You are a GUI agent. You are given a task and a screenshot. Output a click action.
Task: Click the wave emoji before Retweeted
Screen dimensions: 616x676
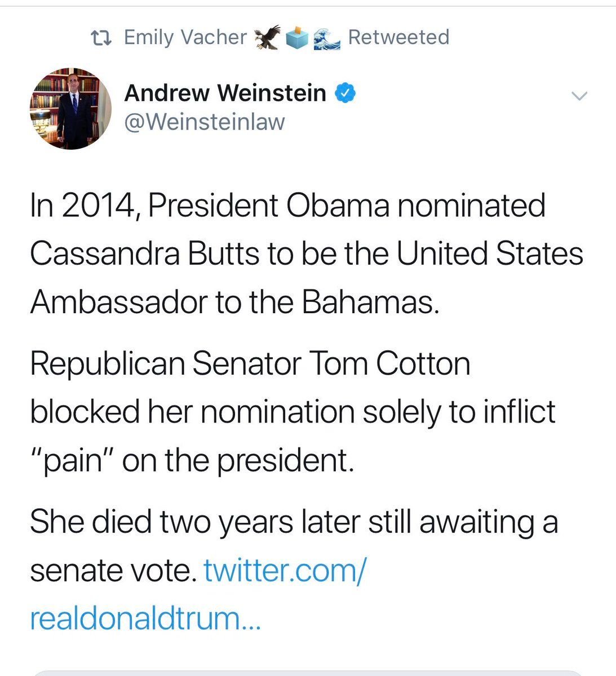[x=326, y=38]
